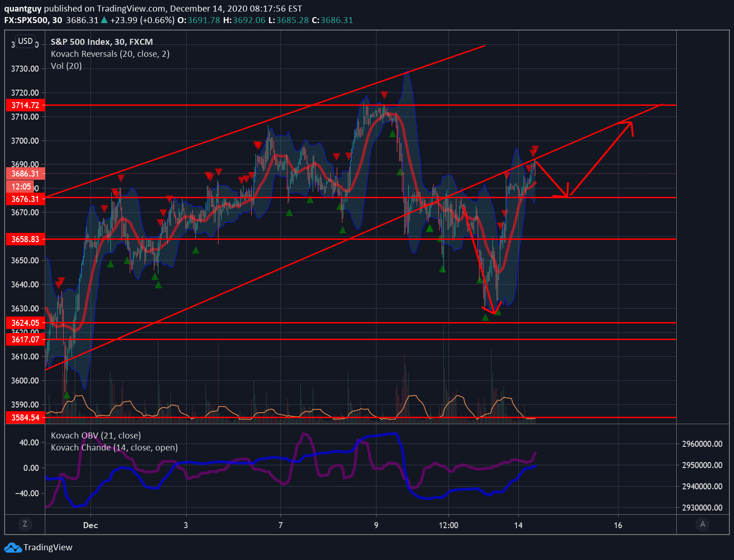Click the Z timezone button
This screenshot has height=560, width=734.
pyautogui.click(x=25, y=524)
